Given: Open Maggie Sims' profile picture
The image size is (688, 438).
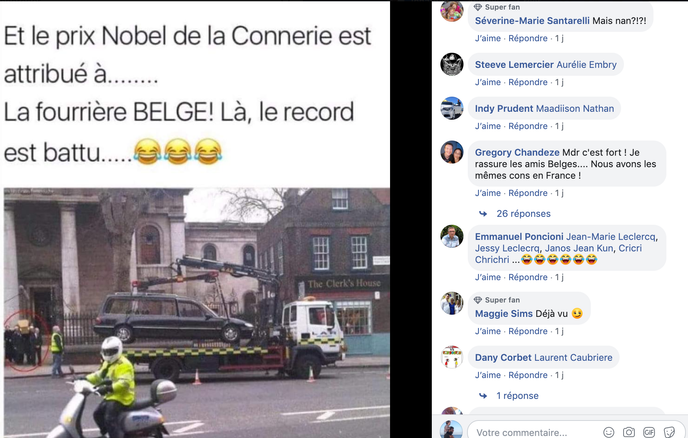Looking at the screenshot, I should (x=452, y=303).
